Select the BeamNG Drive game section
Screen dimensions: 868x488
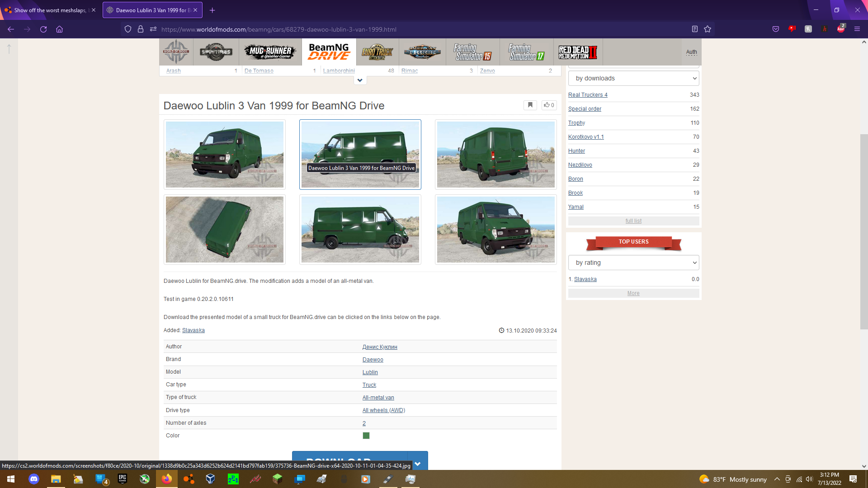click(x=329, y=52)
